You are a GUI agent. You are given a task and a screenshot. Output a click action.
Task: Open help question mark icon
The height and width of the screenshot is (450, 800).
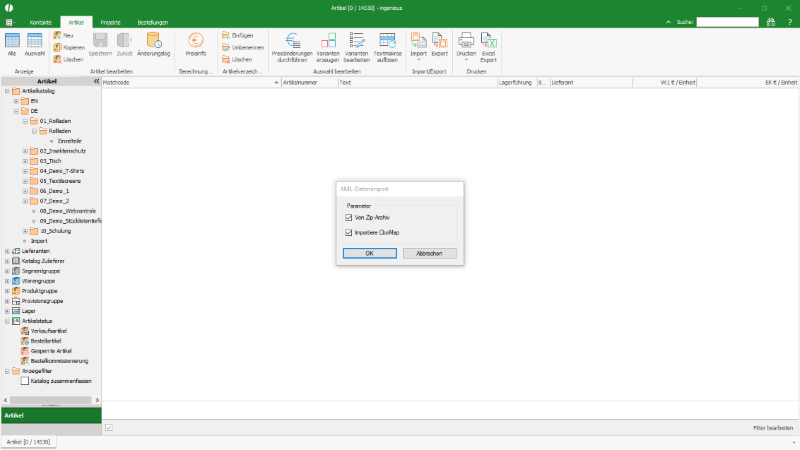[x=789, y=22]
